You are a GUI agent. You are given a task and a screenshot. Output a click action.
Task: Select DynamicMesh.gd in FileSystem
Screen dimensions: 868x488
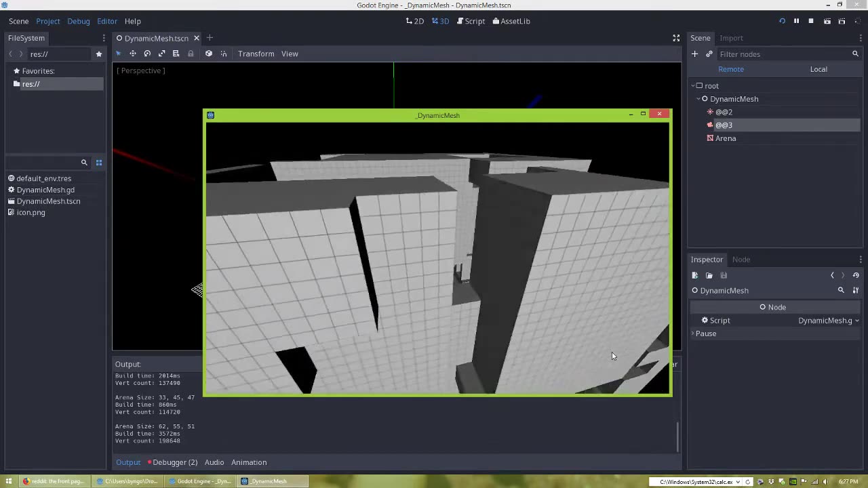tap(45, 190)
